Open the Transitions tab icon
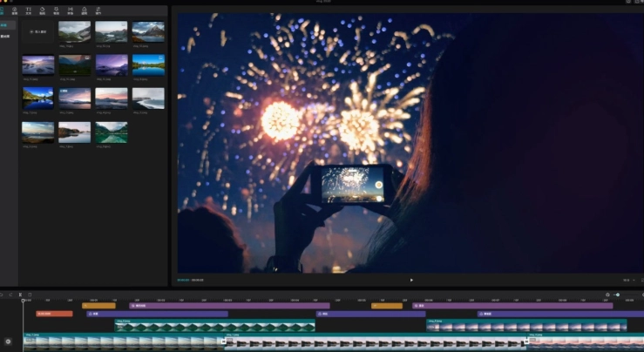The height and width of the screenshot is (352, 644). click(x=71, y=11)
